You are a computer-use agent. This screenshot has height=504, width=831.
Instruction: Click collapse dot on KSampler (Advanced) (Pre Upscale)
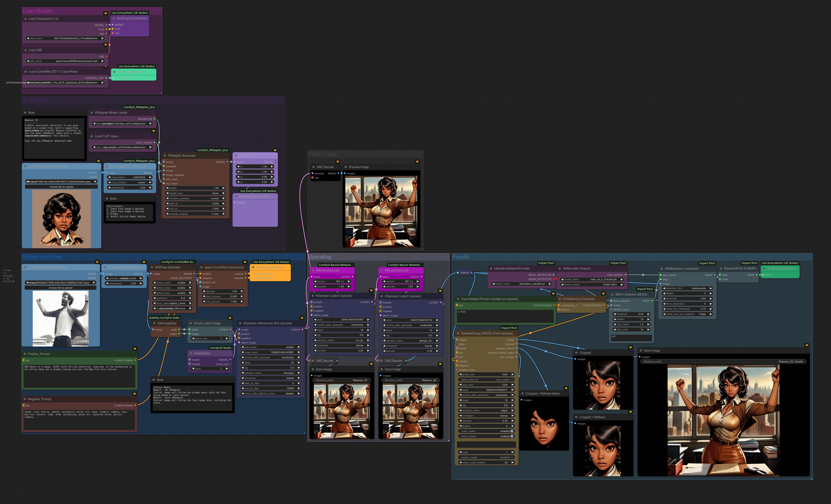pos(240,323)
